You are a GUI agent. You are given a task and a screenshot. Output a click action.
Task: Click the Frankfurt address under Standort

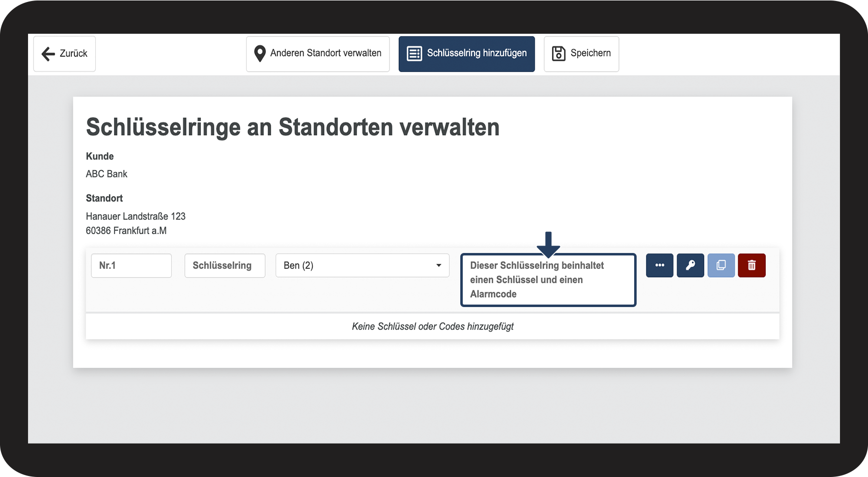tap(126, 230)
